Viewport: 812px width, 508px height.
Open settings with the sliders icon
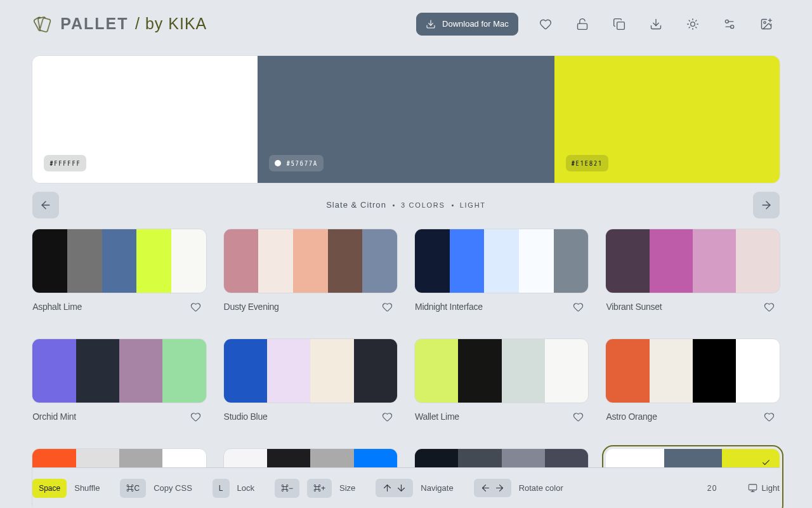point(730,24)
